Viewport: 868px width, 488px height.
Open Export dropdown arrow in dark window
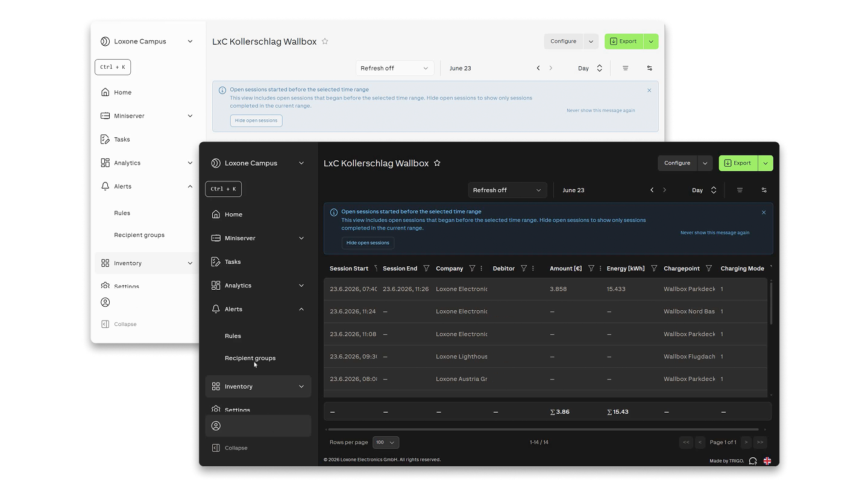click(766, 163)
